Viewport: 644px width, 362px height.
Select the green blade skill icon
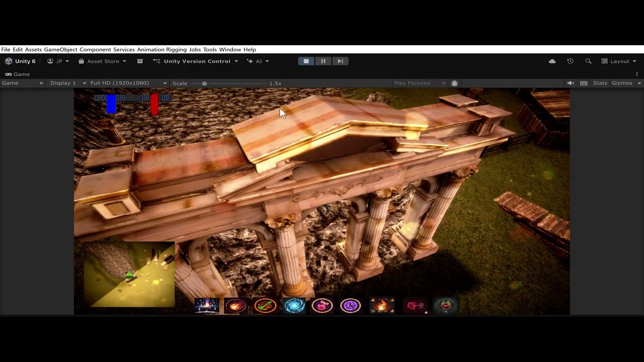point(265,305)
